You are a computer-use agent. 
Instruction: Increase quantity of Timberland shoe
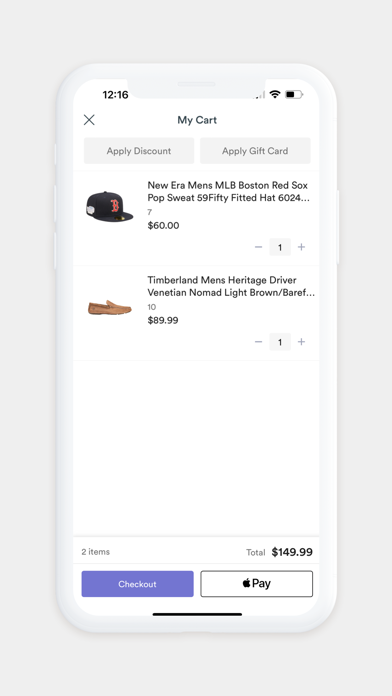(301, 342)
